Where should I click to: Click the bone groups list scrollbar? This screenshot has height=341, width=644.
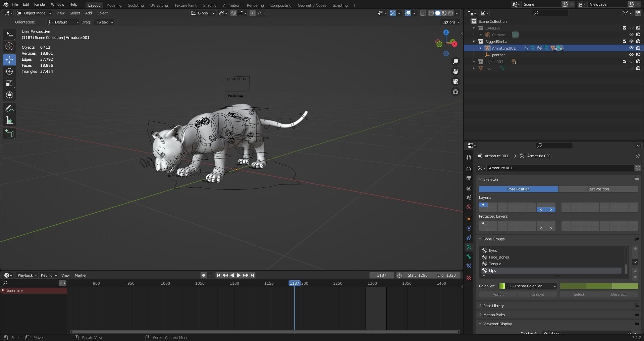tap(626, 269)
